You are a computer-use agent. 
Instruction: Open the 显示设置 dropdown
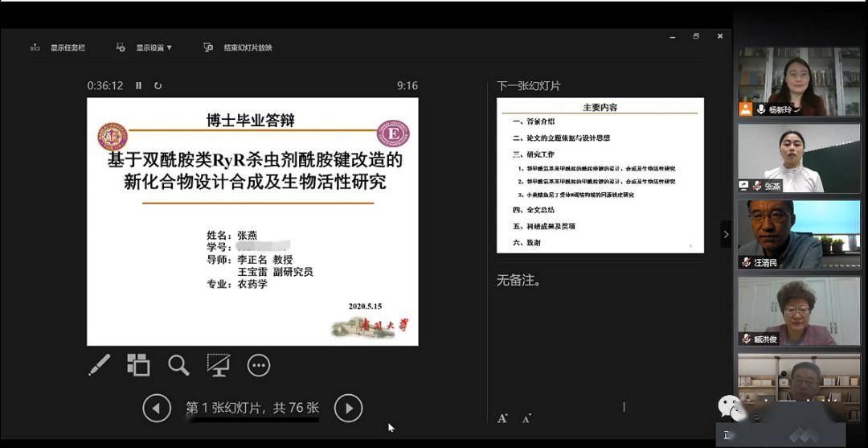[144, 47]
